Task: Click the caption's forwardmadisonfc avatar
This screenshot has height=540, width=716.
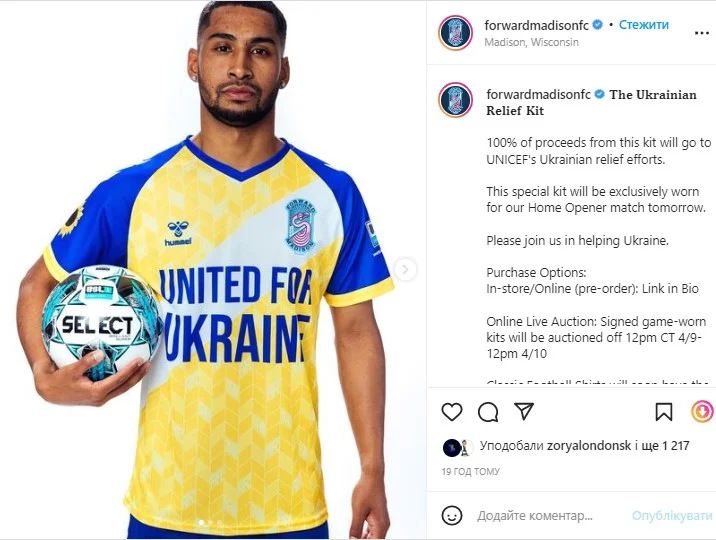Action: tap(455, 100)
